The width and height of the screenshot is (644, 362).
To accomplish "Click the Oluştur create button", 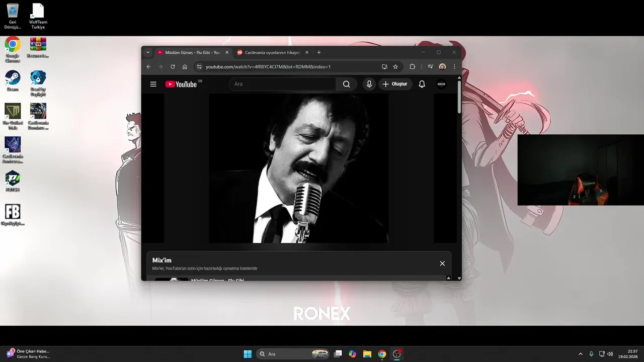I will point(395,84).
